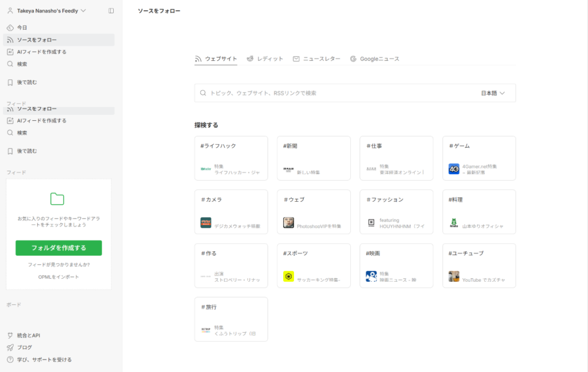Click the green folder icon in feeds panel

click(57, 200)
